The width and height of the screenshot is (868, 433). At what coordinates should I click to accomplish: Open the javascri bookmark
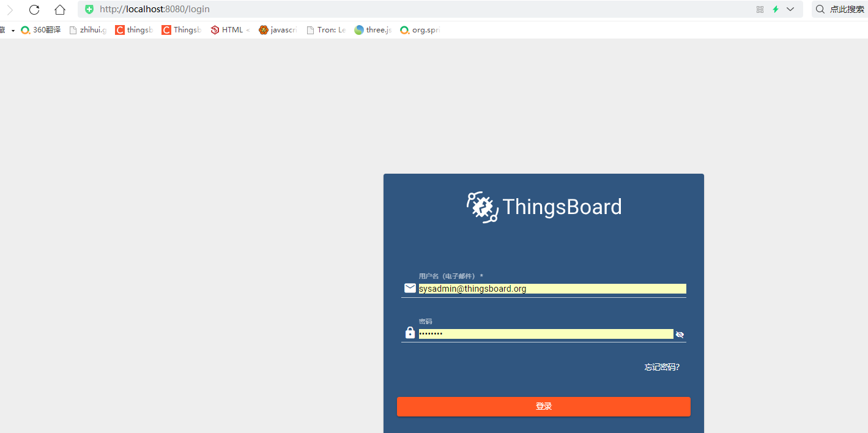(x=278, y=29)
